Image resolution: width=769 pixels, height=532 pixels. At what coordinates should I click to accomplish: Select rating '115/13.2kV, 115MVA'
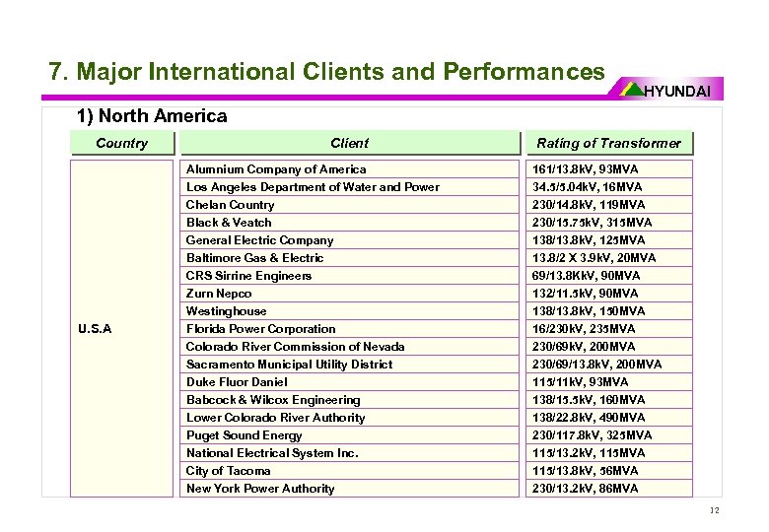pyautogui.click(x=609, y=452)
